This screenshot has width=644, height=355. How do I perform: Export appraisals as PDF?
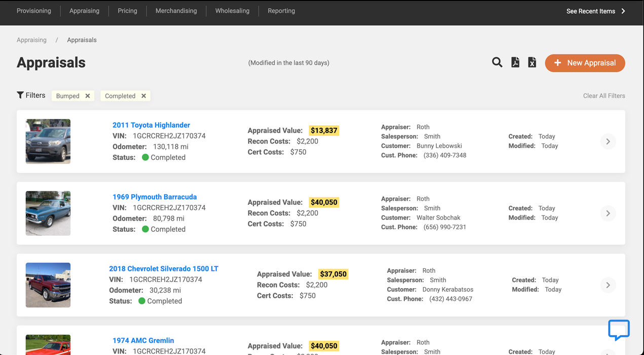(515, 62)
